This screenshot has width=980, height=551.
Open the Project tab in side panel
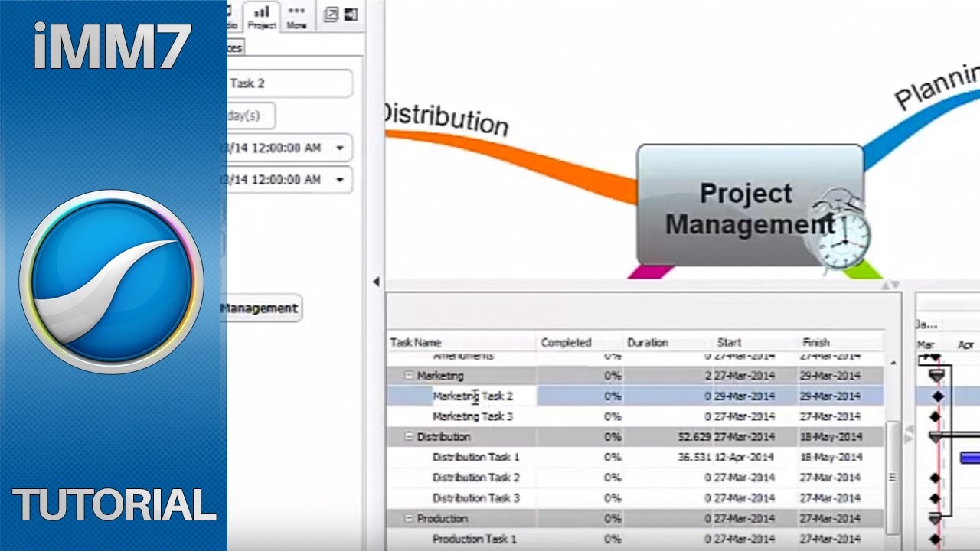click(x=261, y=17)
